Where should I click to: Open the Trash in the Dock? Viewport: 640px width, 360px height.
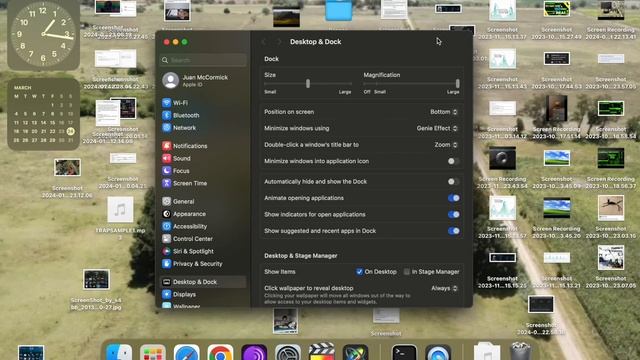tap(520, 352)
